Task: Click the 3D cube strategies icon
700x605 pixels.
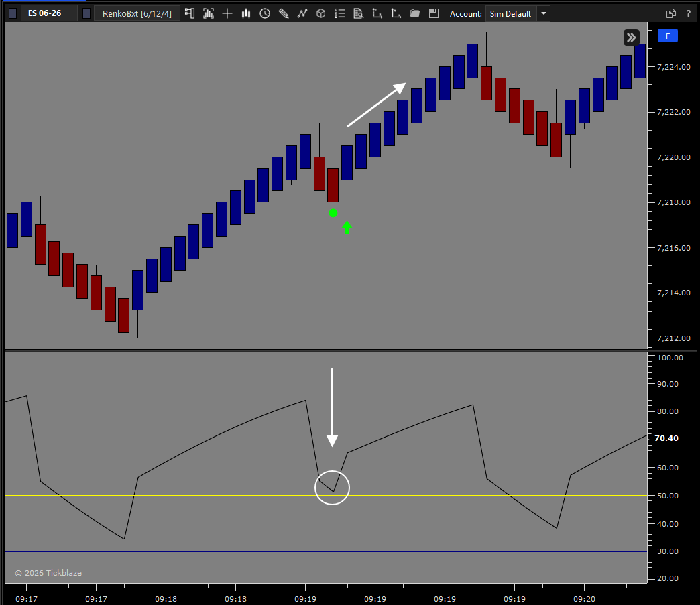Action: coord(321,14)
